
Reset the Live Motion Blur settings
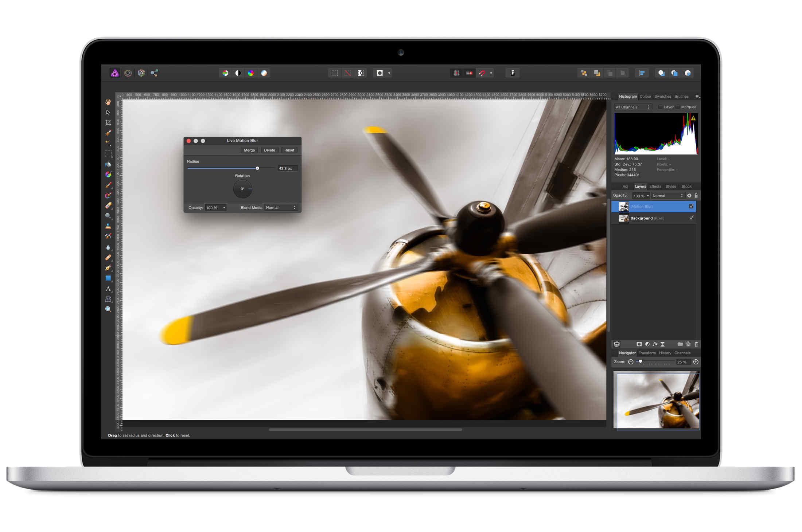tap(289, 150)
